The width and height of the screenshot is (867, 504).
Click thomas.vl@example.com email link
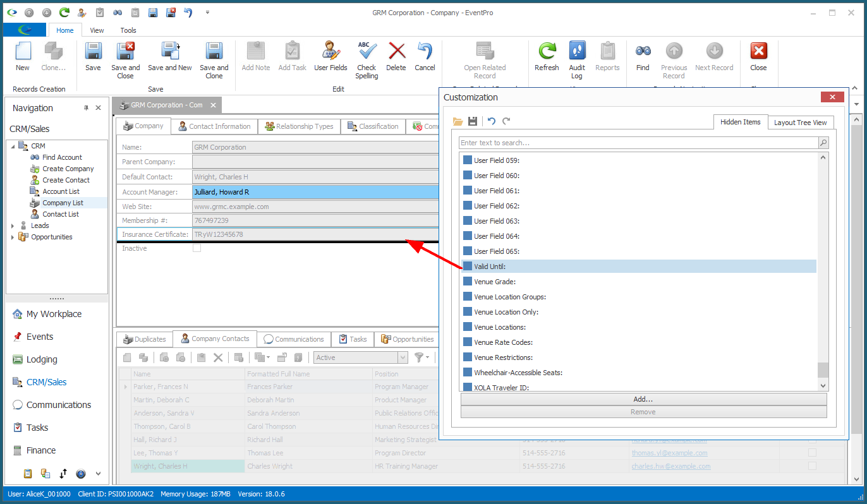click(x=669, y=453)
